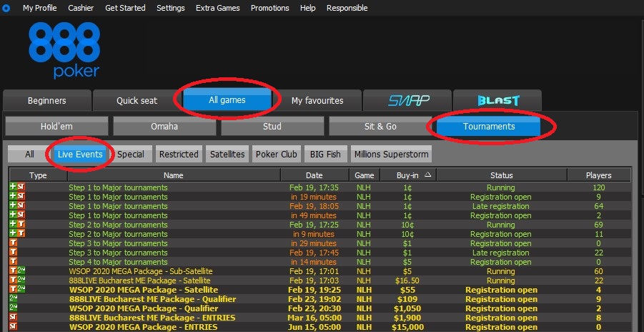Select the Live Events filter
This screenshot has height=332, width=644.
coord(80,155)
